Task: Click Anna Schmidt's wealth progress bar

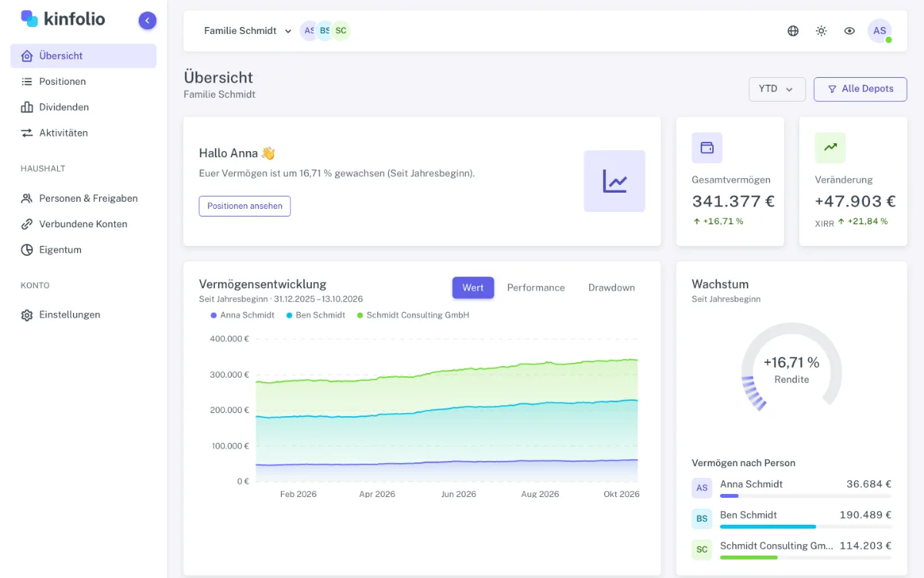Action: pos(805,496)
